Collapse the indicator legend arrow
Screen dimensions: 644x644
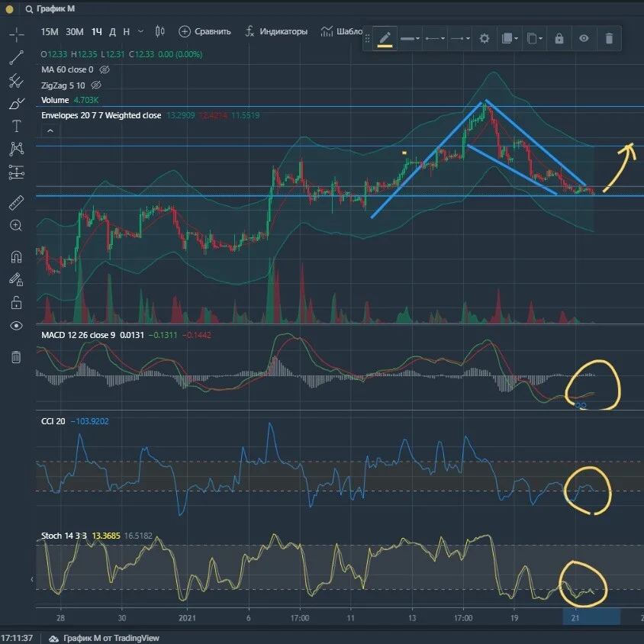(x=50, y=131)
